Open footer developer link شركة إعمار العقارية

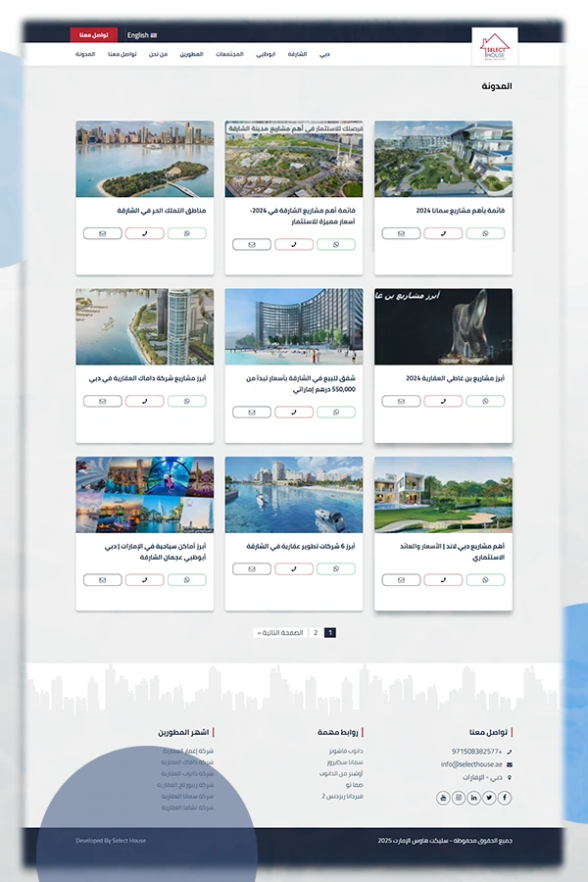pyautogui.click(x=188, y=751)
